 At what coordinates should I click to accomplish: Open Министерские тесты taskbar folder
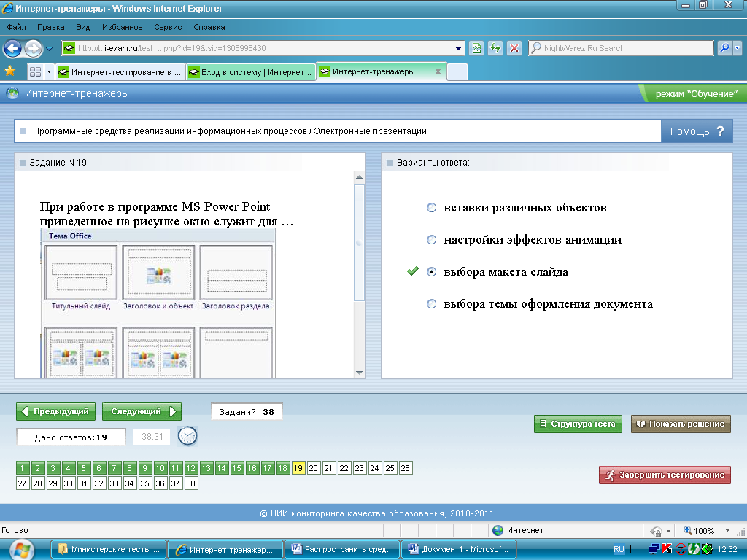[109, 550]
